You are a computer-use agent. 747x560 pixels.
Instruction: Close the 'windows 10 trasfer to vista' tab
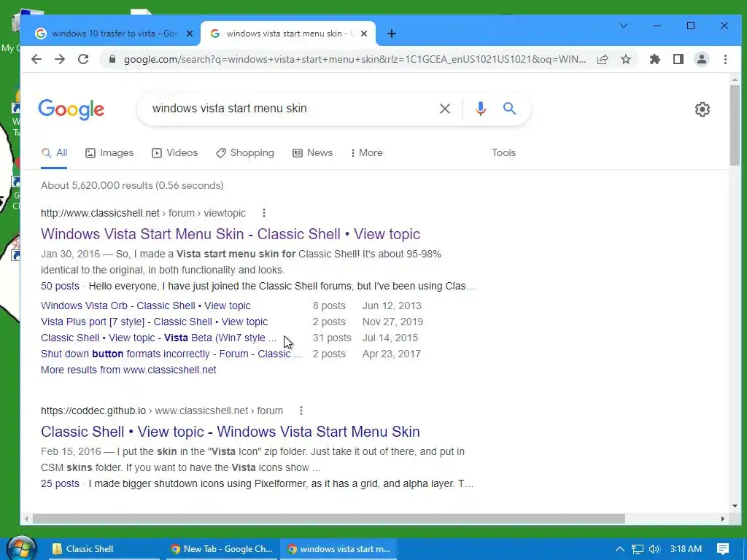click(x=189, y=34)
